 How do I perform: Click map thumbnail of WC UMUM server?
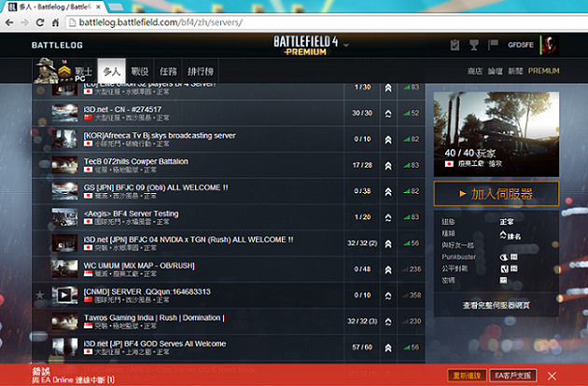pyautogui.click(x=64, y=269)
